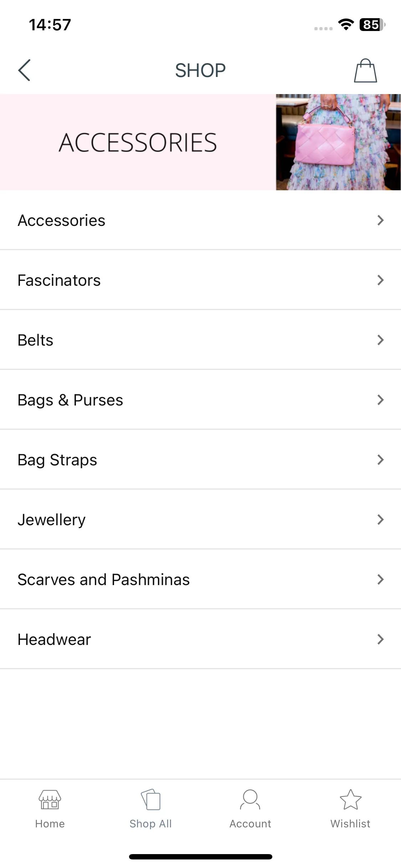Screen dimensions: 401x868
Task: Expand Belts chevron arrow
Action: point(380,340)
